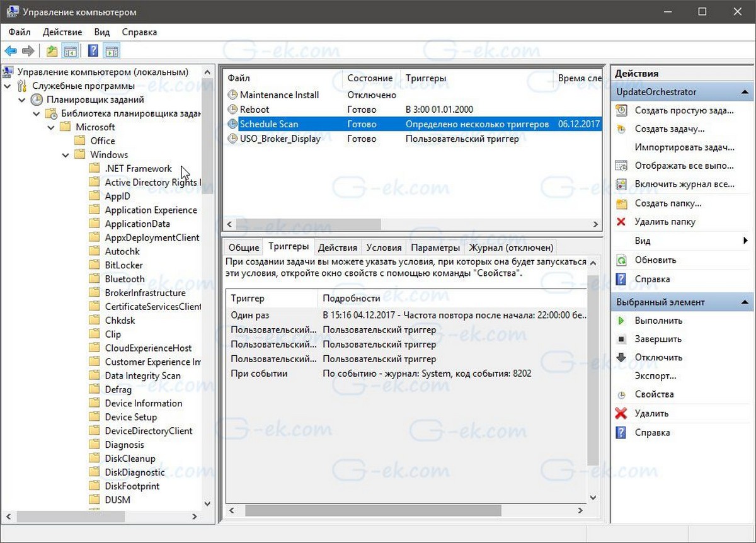Viewport: 756px width, 543px height.
Task: Select the Bluetooth folder
Action: coord(125,279)
